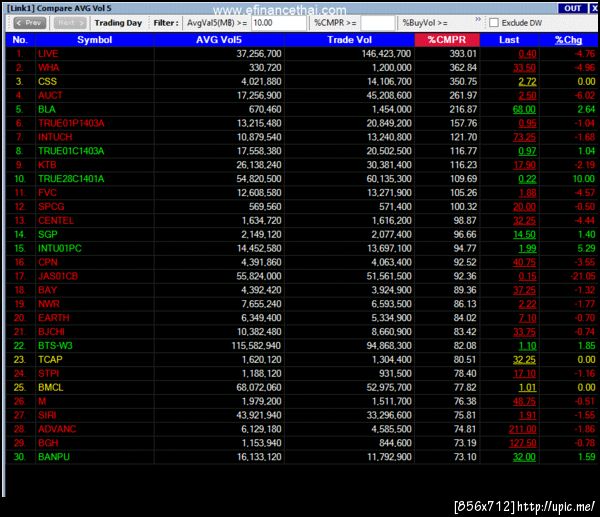This screenshot has height=517, width=600.
Task: Click the grayed Next navigation button
Action: (x=70, y=23)
